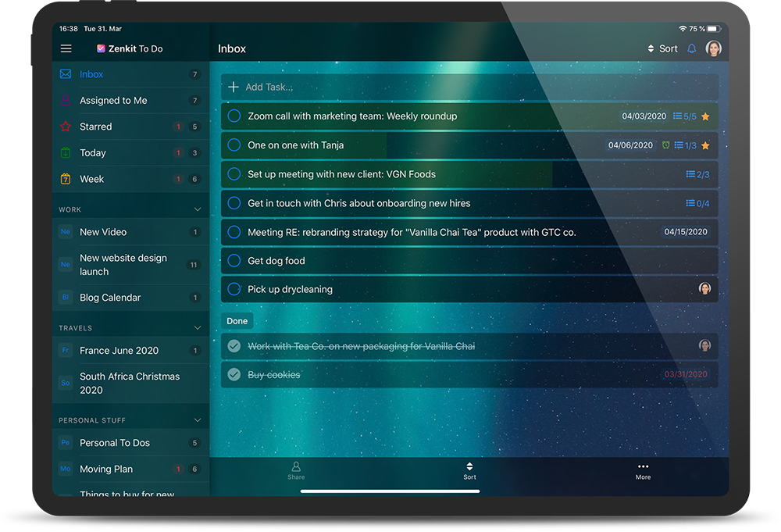Viewport: 781px width, 532px height.
Task: Tap Sort in the bottom bar
Action: click(469, 471)
